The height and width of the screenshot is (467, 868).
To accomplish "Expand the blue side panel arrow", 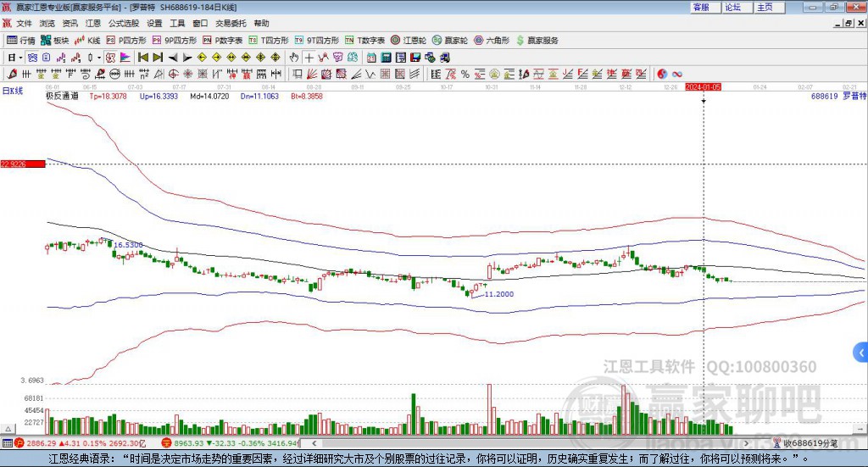I will point(861,353).
